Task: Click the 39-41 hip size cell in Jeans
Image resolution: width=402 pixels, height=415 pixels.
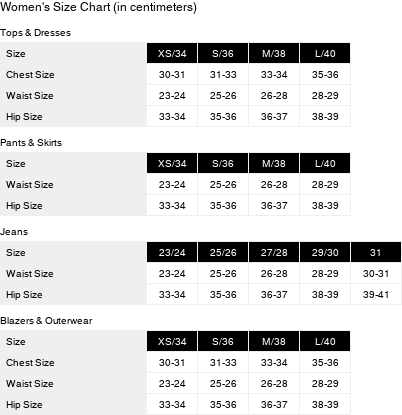Action: (376, 295)
